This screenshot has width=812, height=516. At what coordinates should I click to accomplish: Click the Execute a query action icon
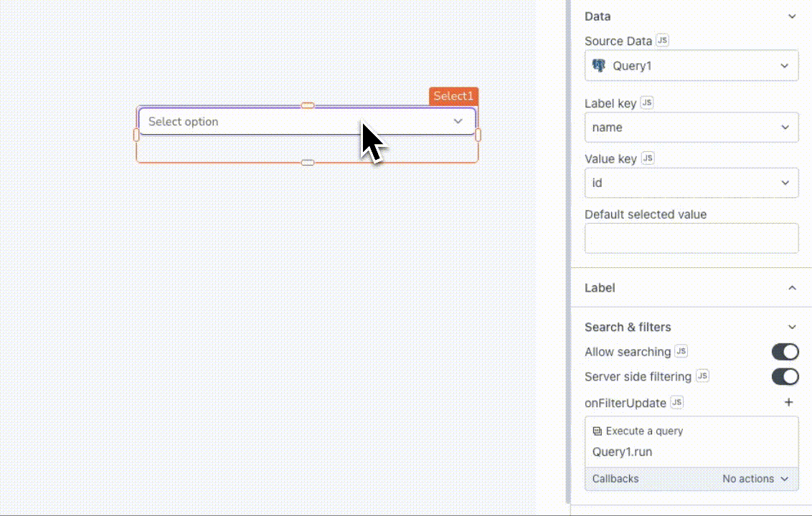(598, 430)
